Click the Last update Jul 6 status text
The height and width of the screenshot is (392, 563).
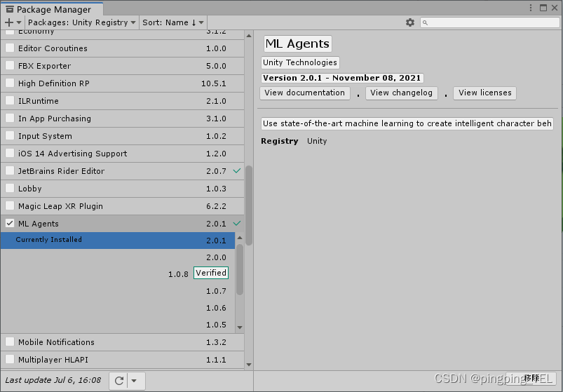[x=53, y=380]
